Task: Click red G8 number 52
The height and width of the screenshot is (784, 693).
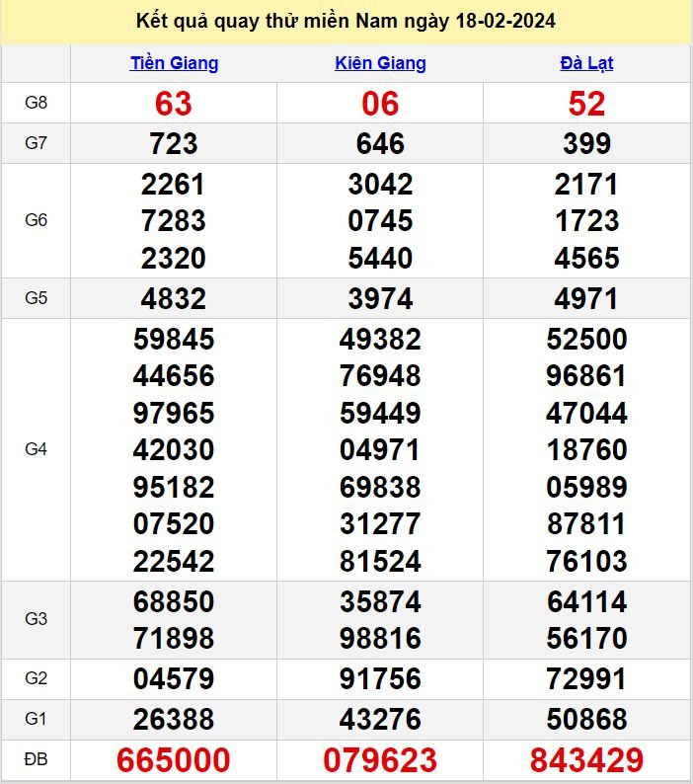Action: tap(586, 104)
